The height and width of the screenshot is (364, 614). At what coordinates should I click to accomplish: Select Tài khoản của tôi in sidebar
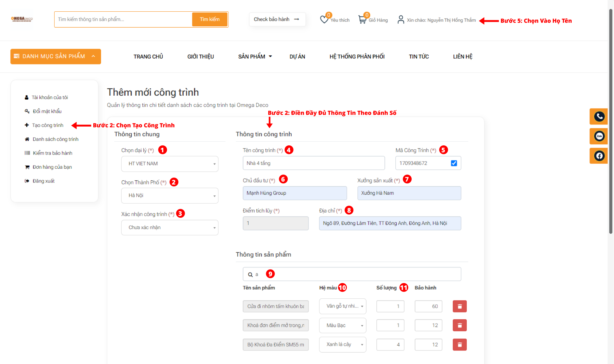pyautogui.click(x=50, y=98)
